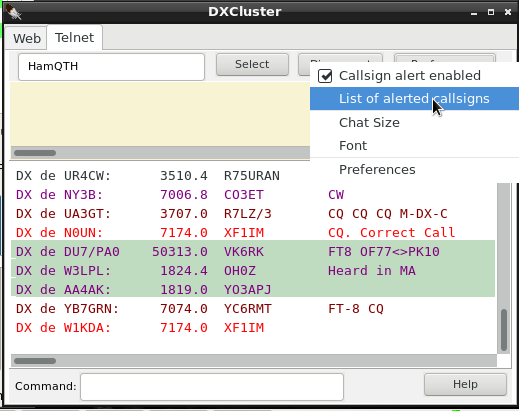Click the Command input field

(x=212, y=387)
